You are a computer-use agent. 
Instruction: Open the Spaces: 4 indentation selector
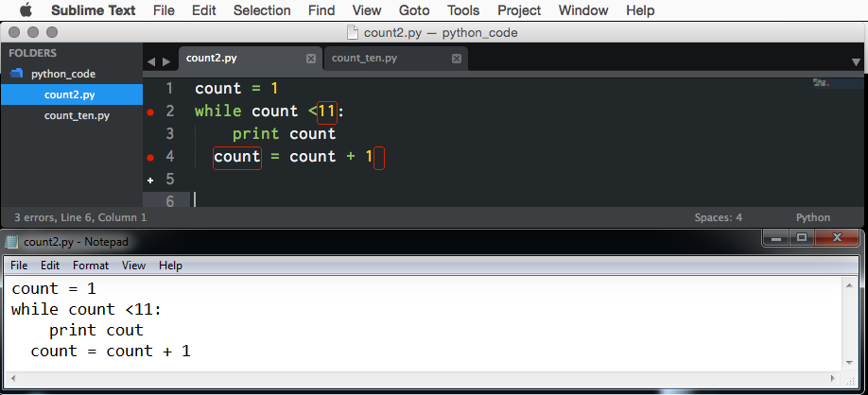(718, 217)
